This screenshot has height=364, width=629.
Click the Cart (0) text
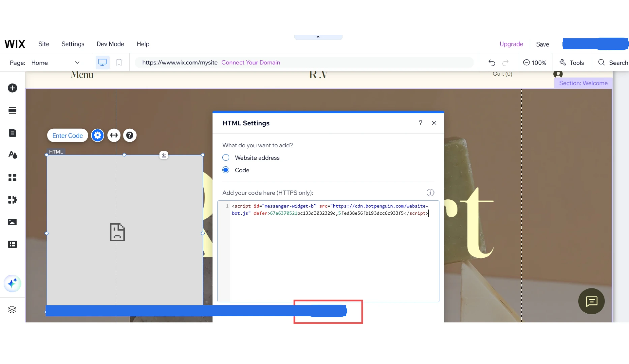503,74
